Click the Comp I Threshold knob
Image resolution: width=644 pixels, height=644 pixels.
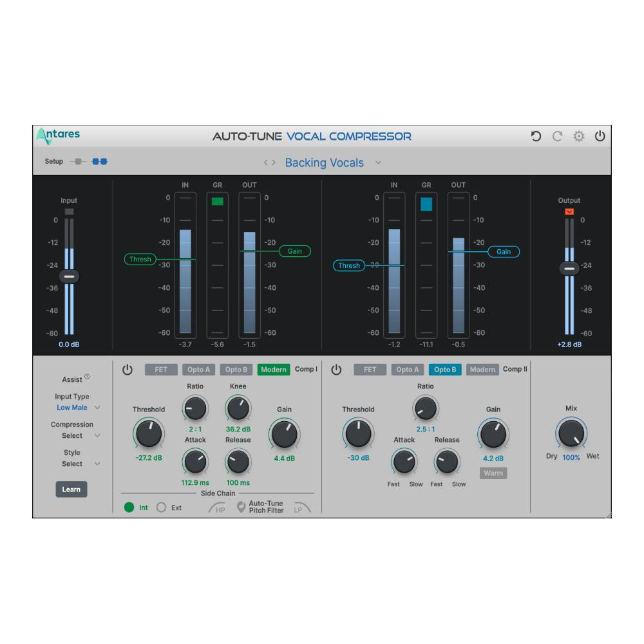149,433
